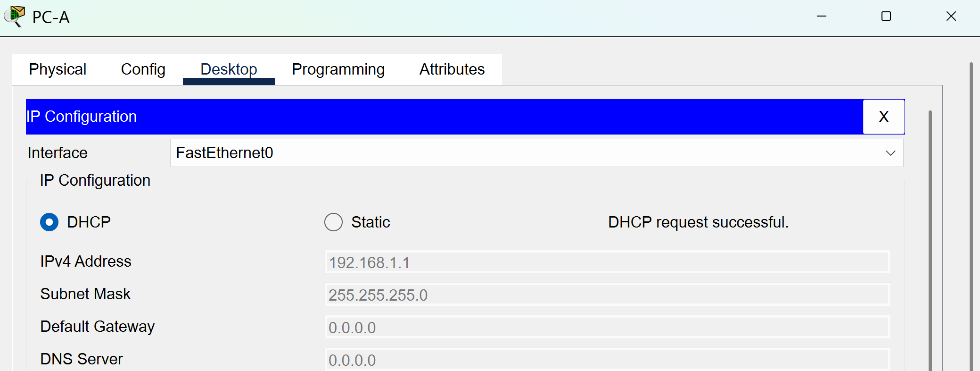The width and height of the screenshot is (980, 371).
Task: Go to the Attributes tab
Action: pos(452,69)
